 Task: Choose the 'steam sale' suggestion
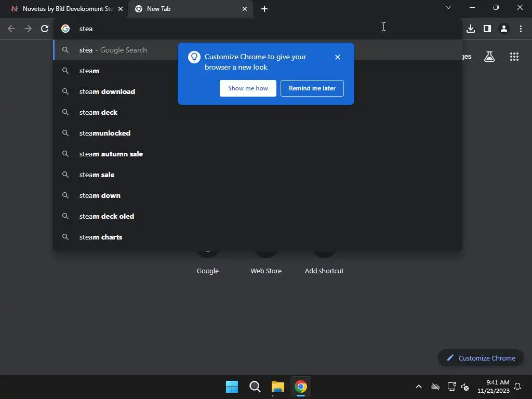coord(258,175)
